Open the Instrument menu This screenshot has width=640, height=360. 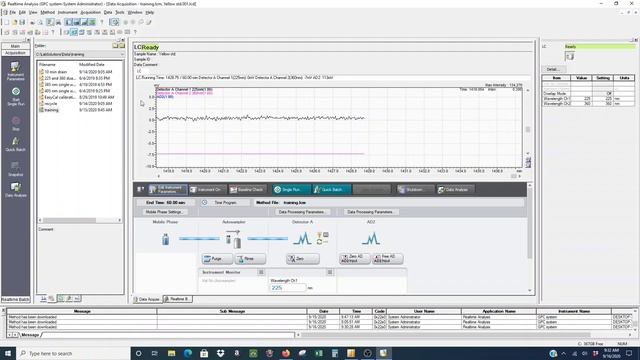coord(67,13)
